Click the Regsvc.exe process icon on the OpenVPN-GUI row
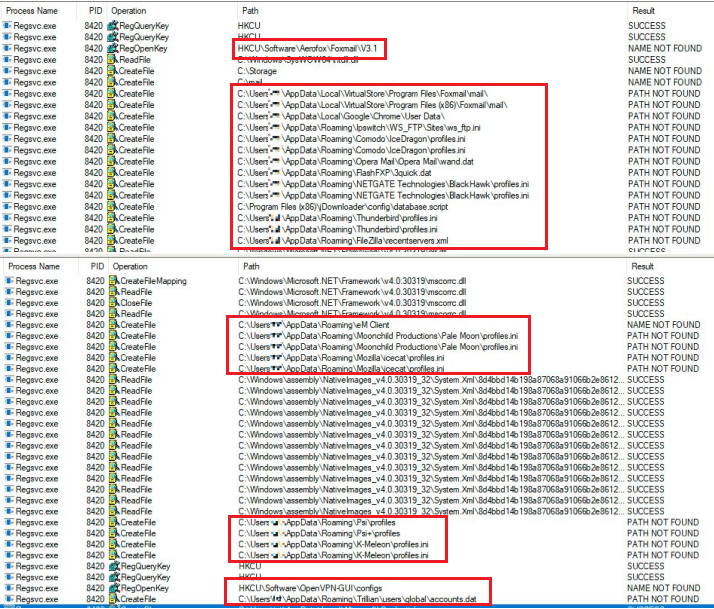This screenshot has width=714, height=609. [9, 588]
